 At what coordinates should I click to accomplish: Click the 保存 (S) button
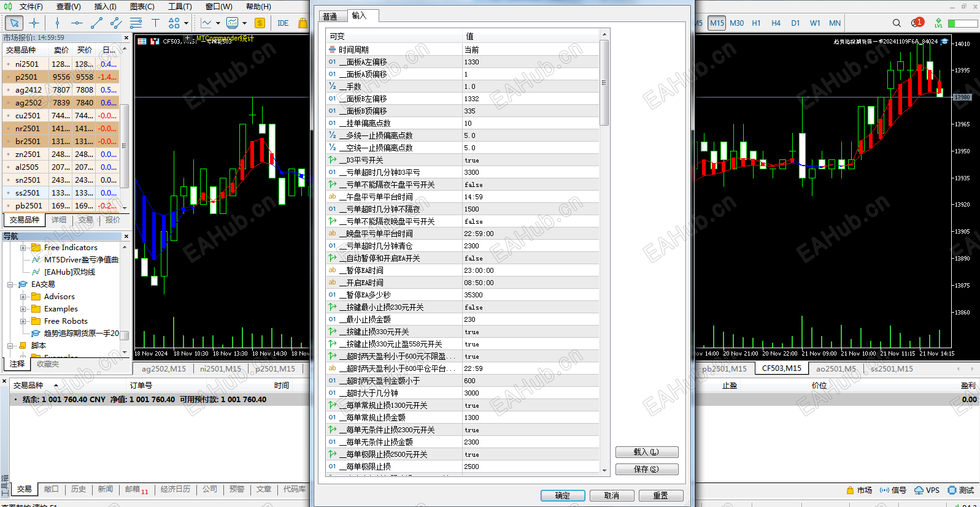[x=647, y=469]
